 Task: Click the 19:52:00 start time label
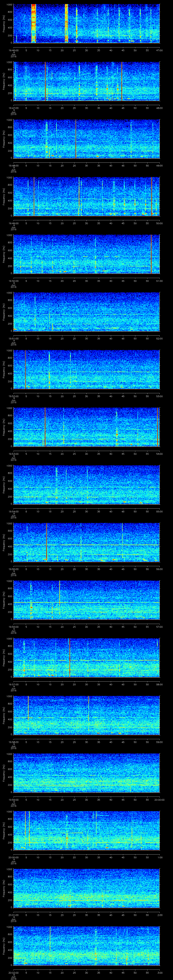coord(13,396)
